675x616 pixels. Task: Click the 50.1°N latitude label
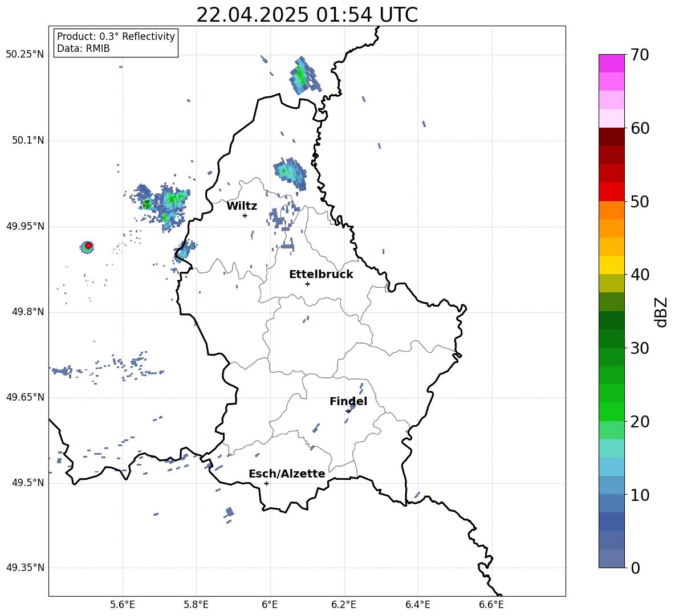28,141
